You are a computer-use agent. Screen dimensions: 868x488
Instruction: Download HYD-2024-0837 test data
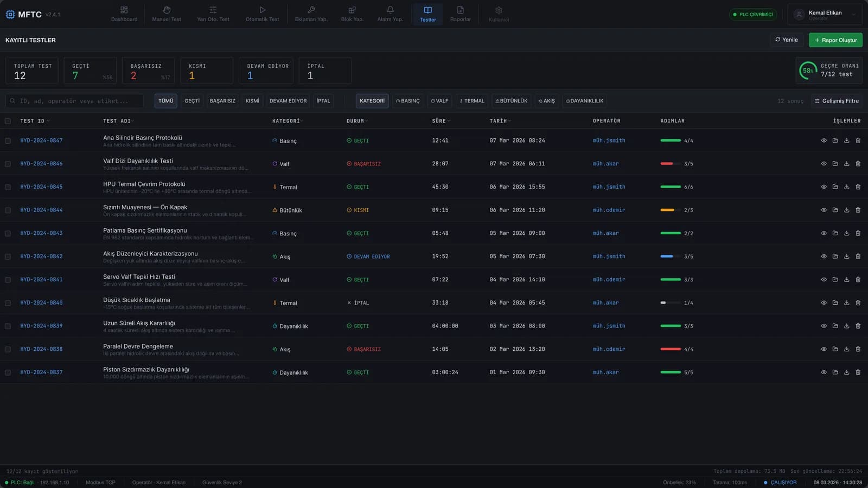tap(846, 373)
